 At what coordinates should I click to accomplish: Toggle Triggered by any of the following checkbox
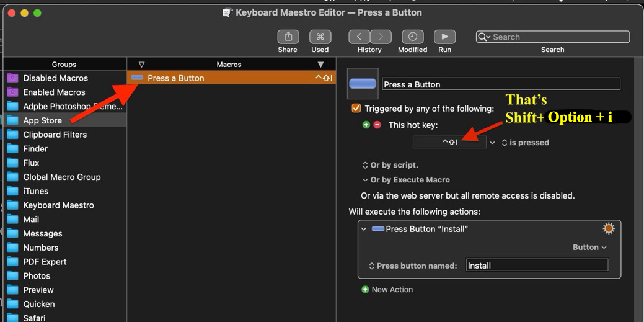(x=356, y=109)
